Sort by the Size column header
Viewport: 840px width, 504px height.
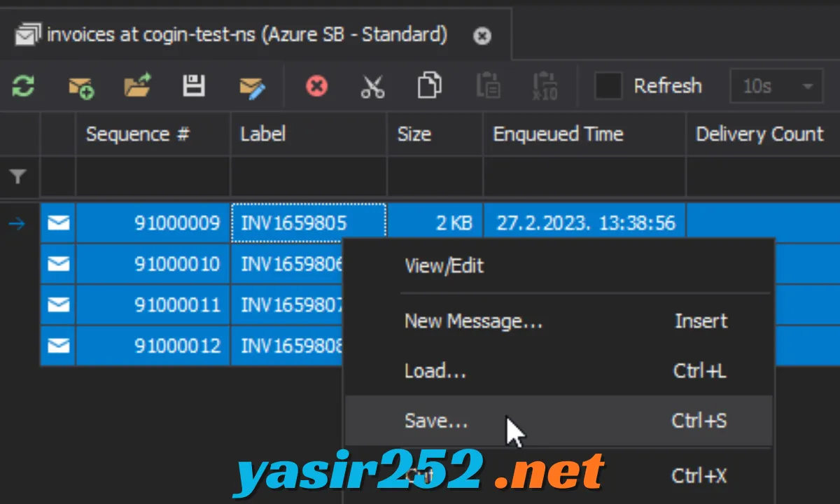pos(435,135)
